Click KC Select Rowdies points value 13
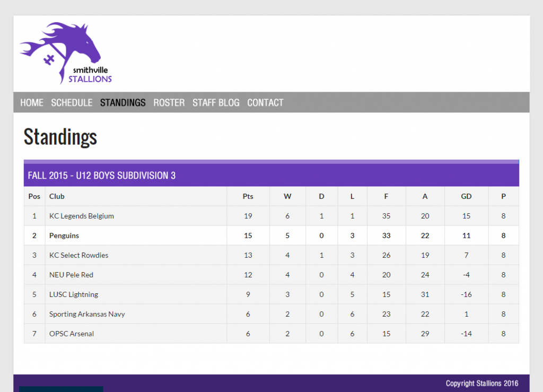 (248, 255)
